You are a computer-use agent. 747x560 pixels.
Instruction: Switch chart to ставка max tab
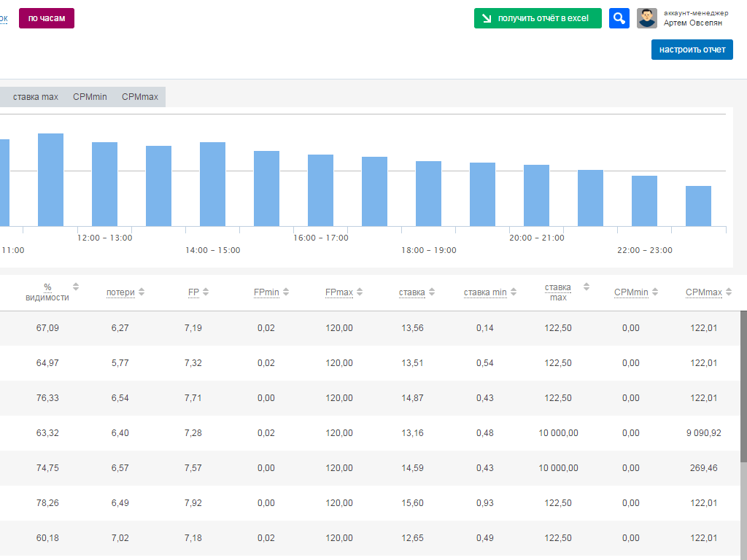(x=35, y=97)
